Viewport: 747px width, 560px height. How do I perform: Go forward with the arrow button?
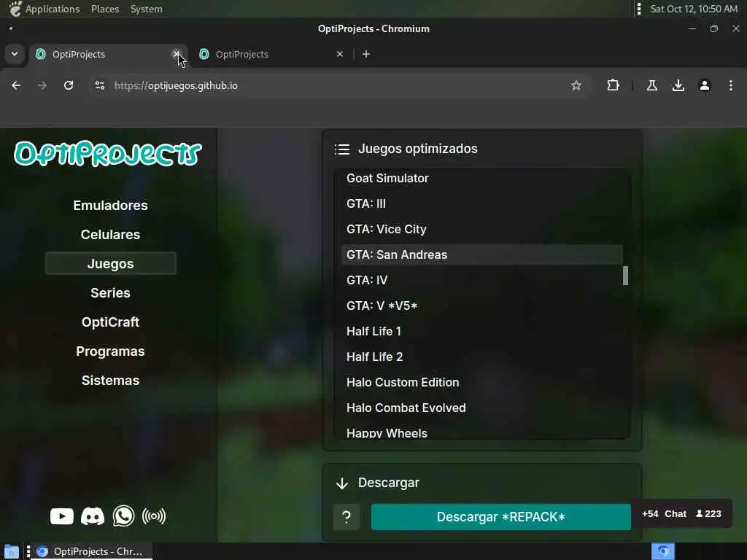[42, 85]
